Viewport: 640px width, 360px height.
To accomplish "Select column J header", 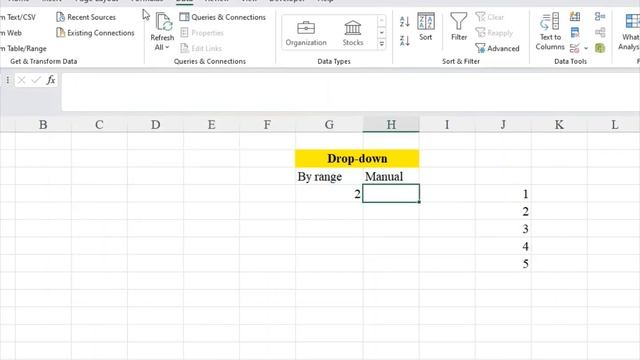I will (x=503, y=124).
